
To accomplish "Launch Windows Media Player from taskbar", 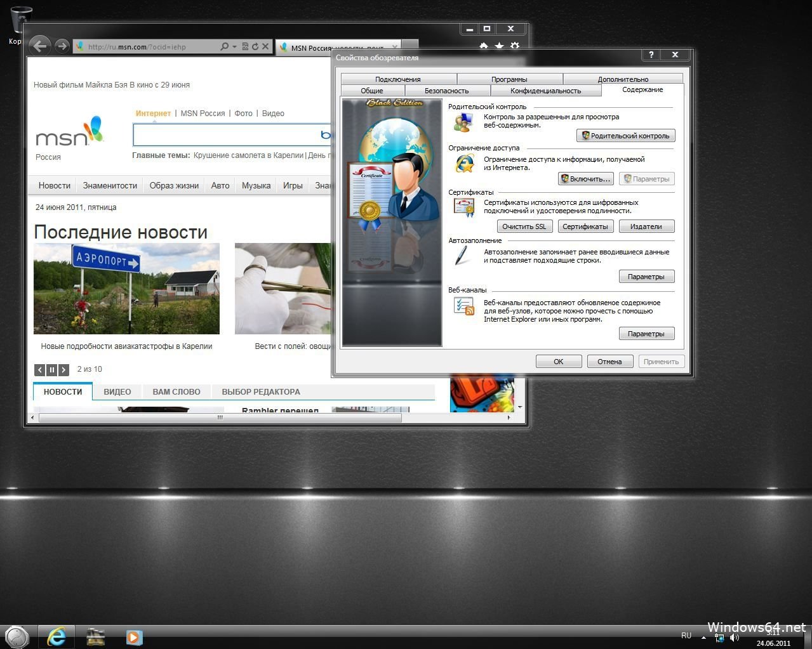I will 133,636.
